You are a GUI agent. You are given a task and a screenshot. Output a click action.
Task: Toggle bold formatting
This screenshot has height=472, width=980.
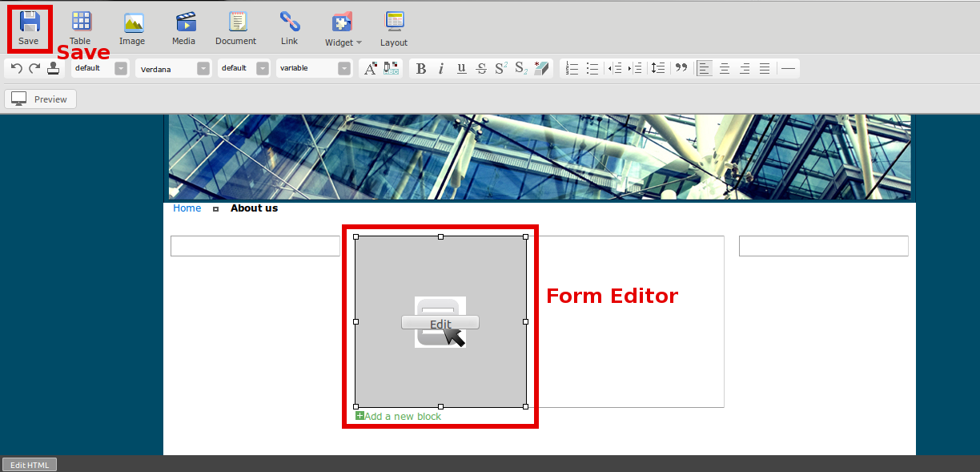point(421,69)
